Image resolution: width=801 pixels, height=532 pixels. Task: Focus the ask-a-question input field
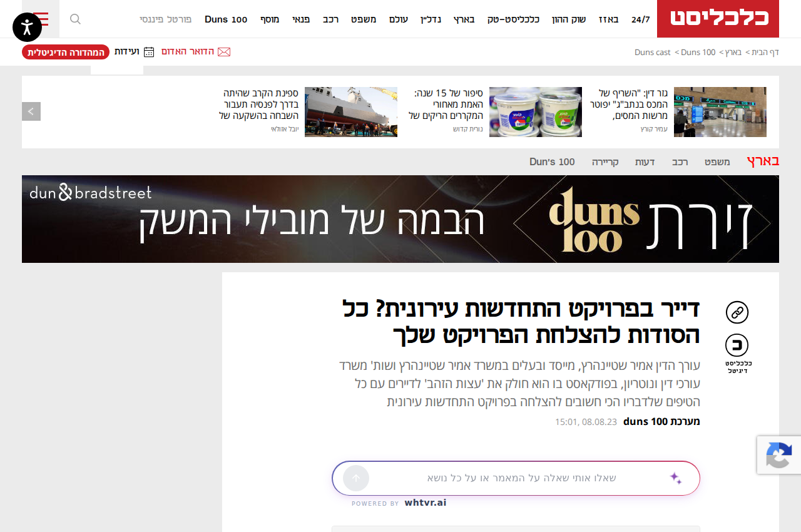point(522,478)
